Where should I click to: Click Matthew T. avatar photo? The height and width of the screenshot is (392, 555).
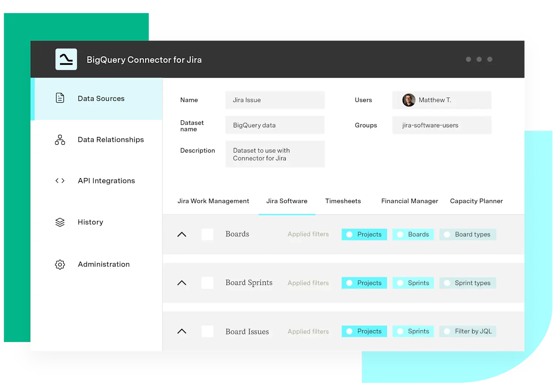tap(409, 100)
